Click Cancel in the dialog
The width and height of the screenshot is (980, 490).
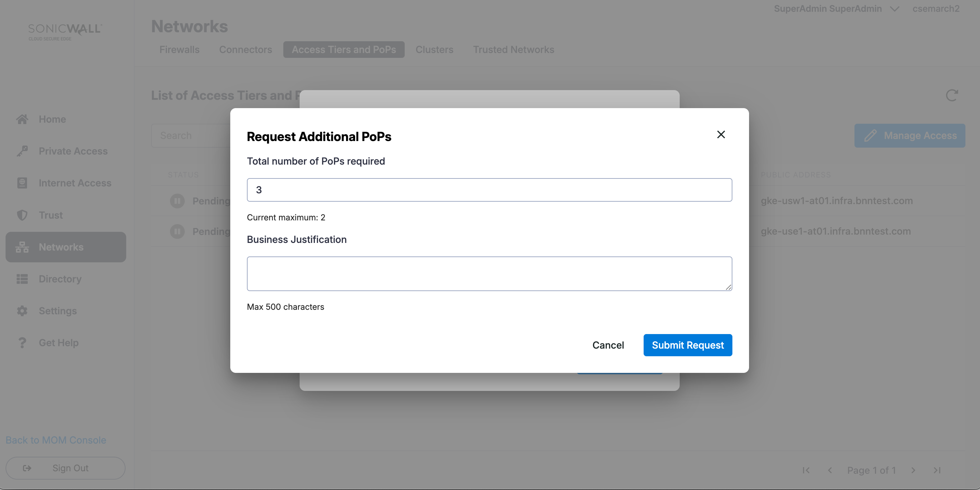(608, 345)
